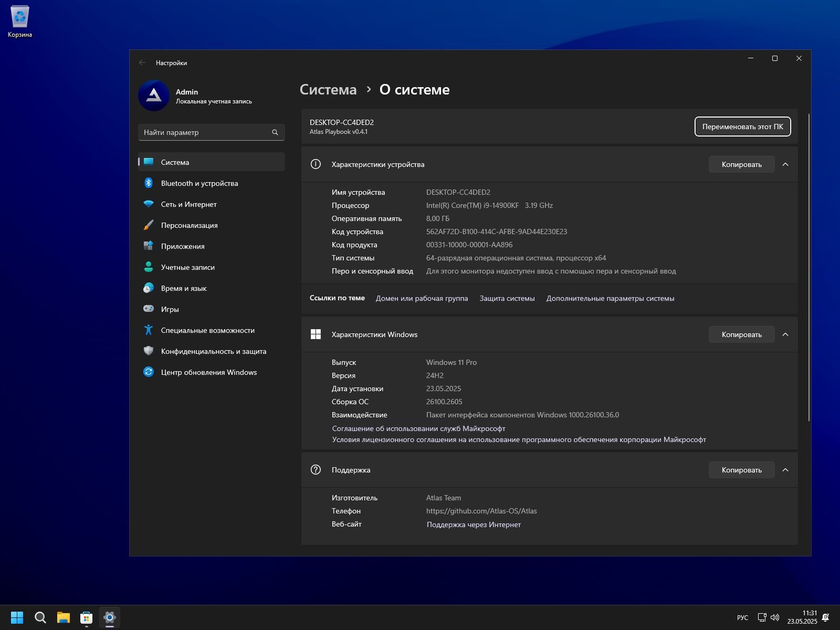
Task: Open File Explorer from taskbar
Action: coord(63,617)
